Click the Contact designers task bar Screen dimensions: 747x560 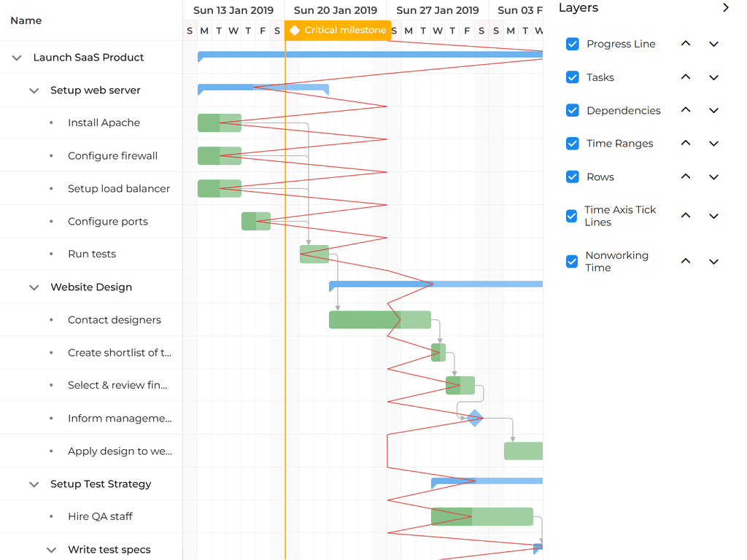[x=379, y=319]
